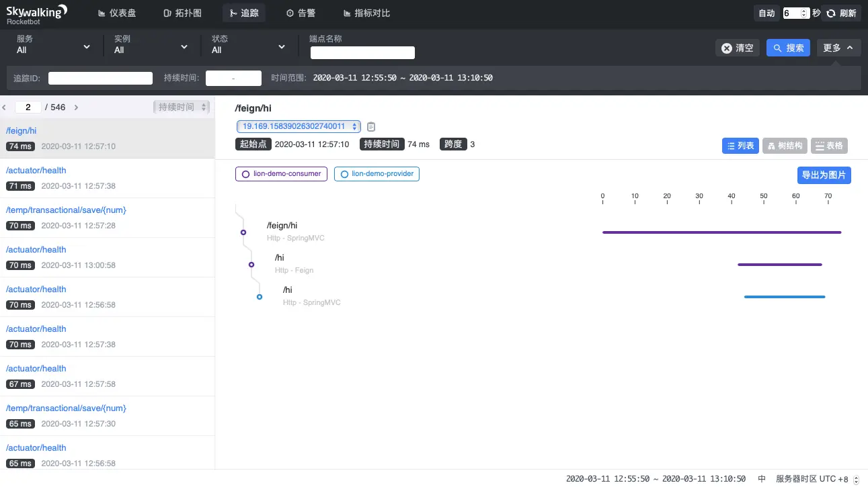
Task: Click the /hi Feign purple duration bar
Action: (x=779, y=265)
